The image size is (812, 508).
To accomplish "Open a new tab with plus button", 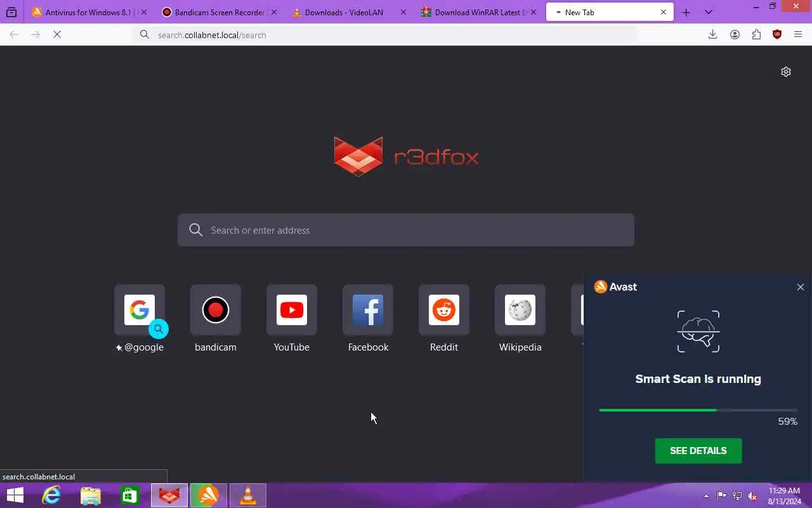I will 686,12.
